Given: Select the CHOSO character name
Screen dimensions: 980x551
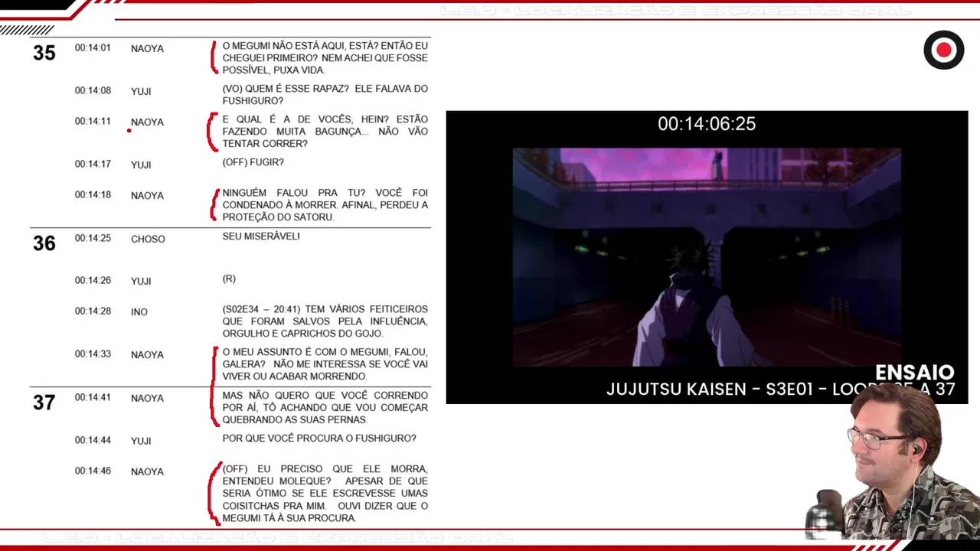Looking at the screenshot, I should click(x=148, y=239).
